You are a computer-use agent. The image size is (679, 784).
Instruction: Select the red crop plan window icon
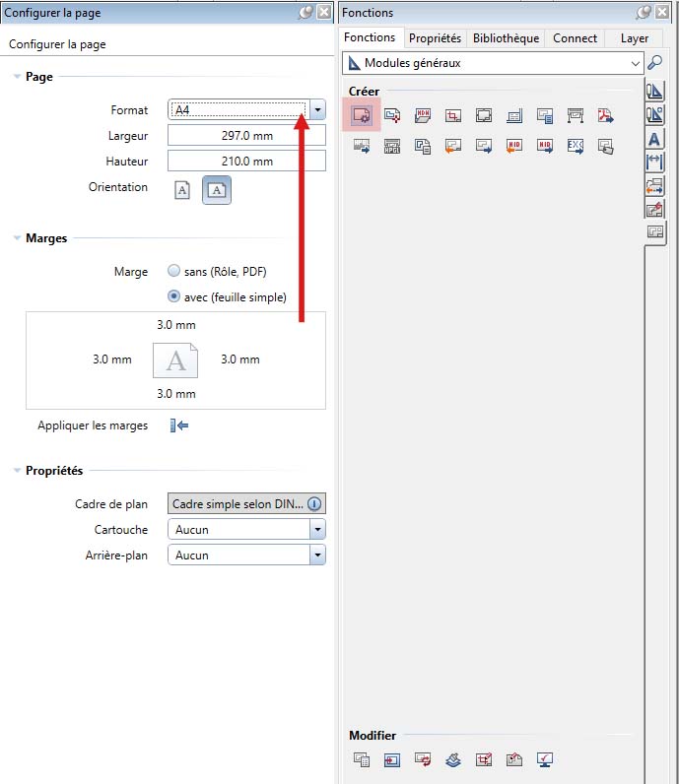(453, 115)
